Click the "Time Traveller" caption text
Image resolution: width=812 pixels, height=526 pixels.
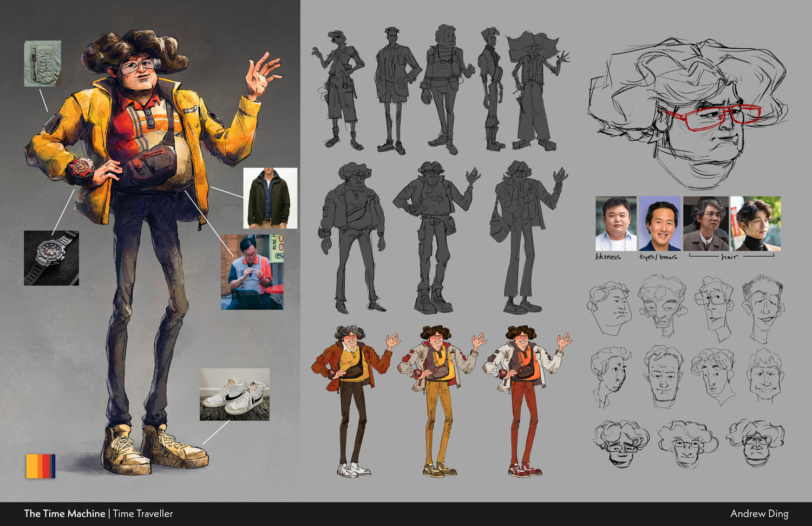pos(143,514)
